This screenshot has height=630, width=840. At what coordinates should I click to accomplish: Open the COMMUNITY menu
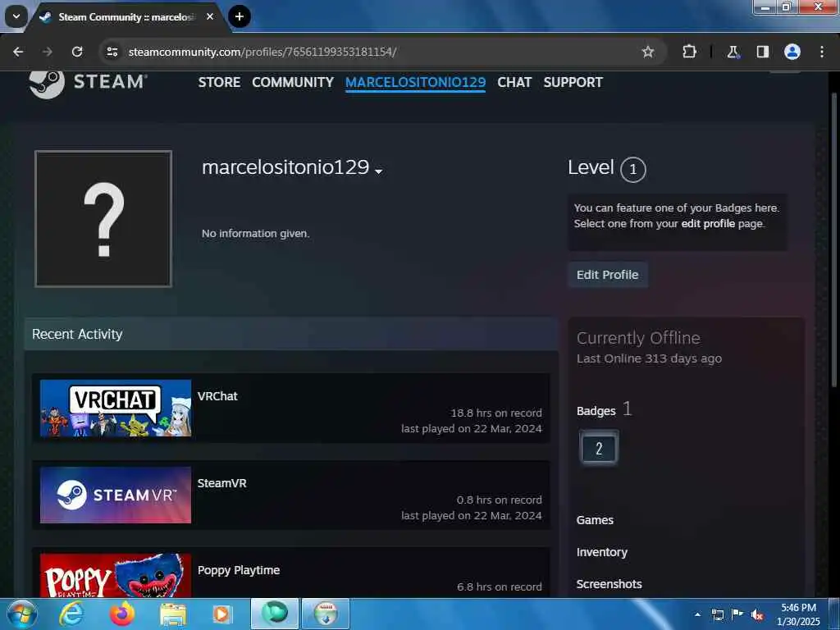click(x=293, y=82)
